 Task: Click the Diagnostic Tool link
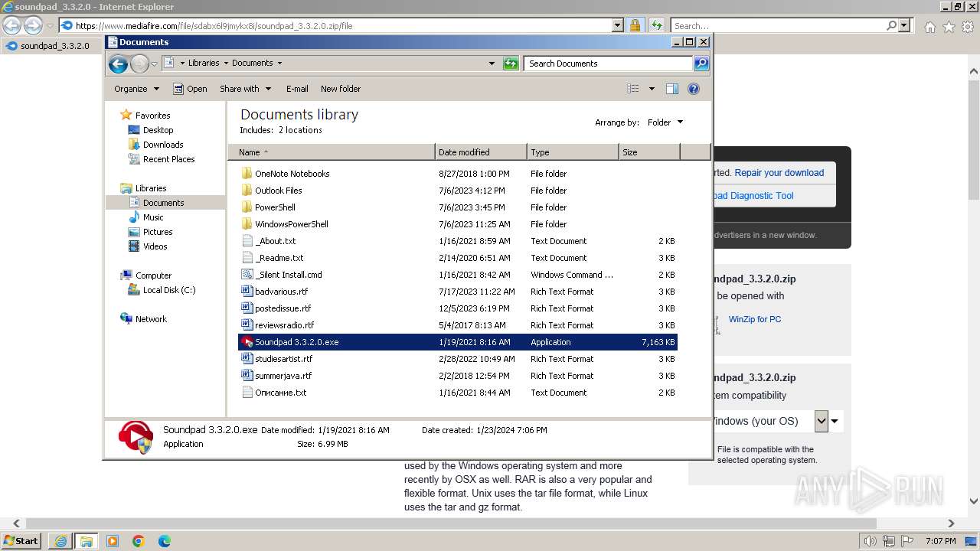point(753,196)
